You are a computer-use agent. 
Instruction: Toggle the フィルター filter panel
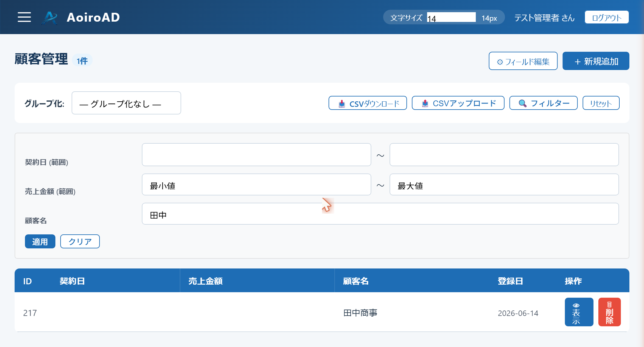543,103
